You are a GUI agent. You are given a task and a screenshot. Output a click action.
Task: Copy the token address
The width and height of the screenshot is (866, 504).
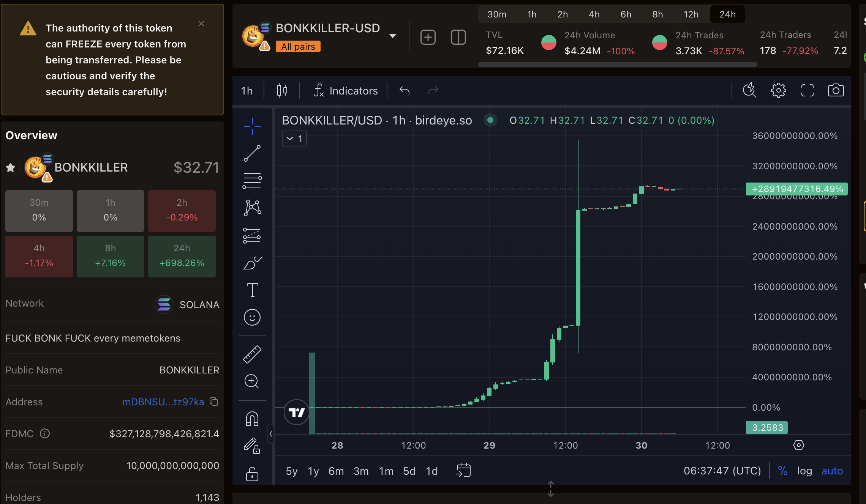[x=214, y=402]
